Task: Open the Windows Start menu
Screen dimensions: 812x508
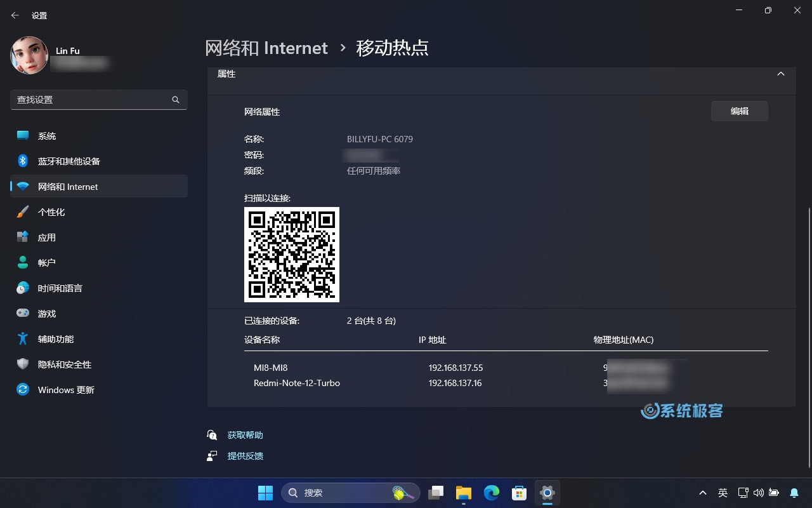Action: (265, 493)
